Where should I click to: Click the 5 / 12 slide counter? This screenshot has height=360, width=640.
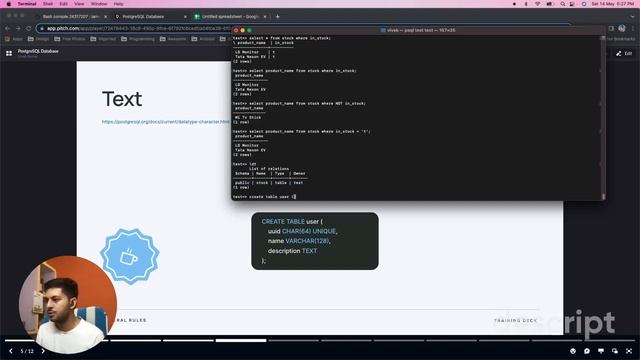point(27,351)
